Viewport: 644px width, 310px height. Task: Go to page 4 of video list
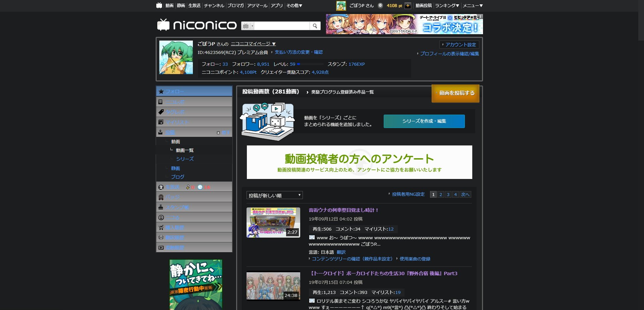pos(455,194)
